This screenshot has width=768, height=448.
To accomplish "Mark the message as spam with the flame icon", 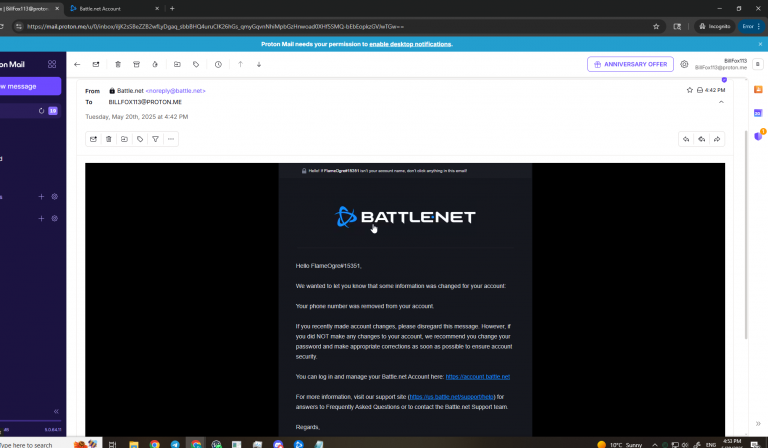I will pyautogui.click(x=155, y=64).
